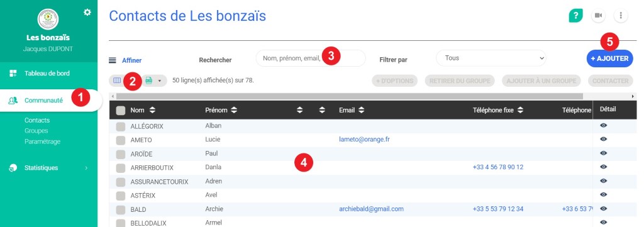Click the green help question mark icon

[x=576, y=16]
